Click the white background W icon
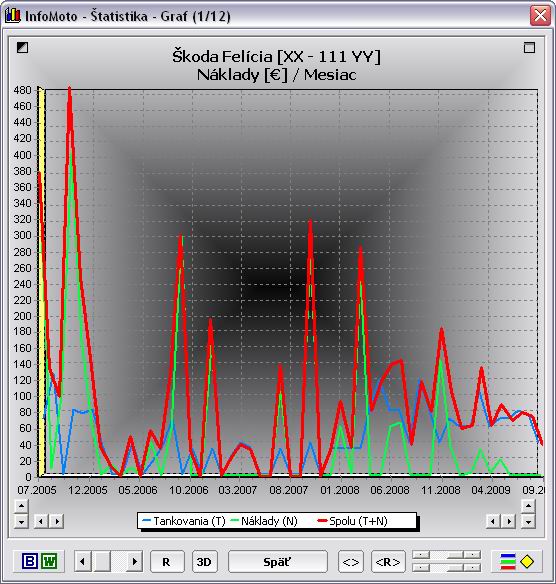The height and width of the screenshot is (584, 556). (x=49, y=561)
